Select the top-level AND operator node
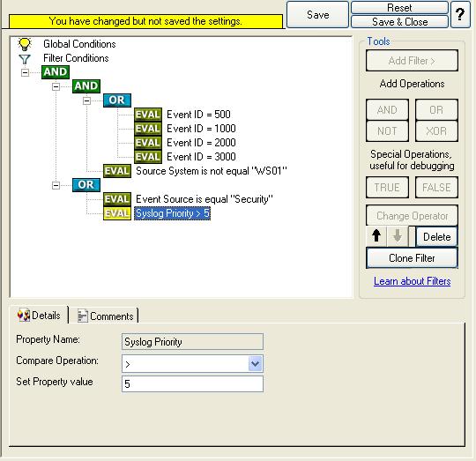 56,72
